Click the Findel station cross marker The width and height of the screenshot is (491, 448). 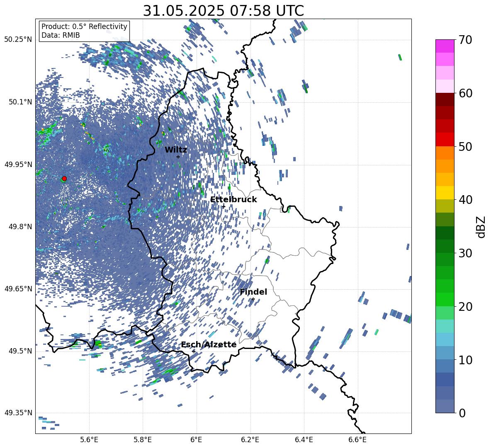point(253,299)
